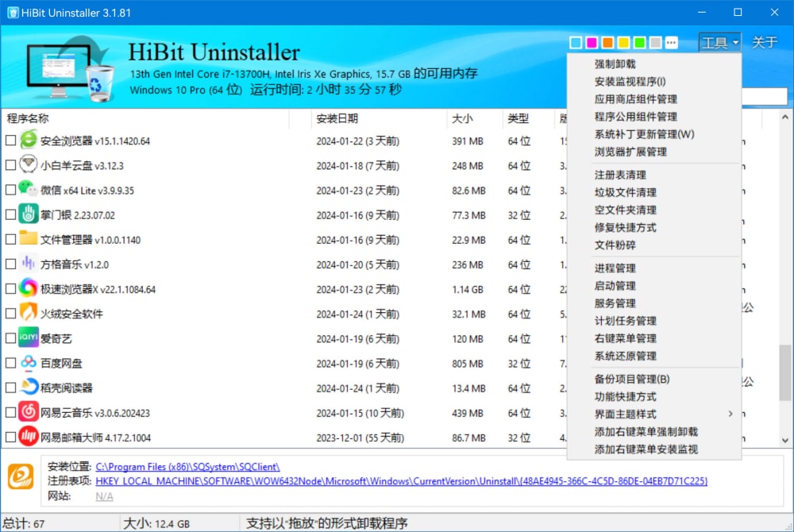Image resolution: width=794 pixels, height=532 pixels.
Task: Tick the checkbox for 火绒安全软件
Action: pos(10,314)
